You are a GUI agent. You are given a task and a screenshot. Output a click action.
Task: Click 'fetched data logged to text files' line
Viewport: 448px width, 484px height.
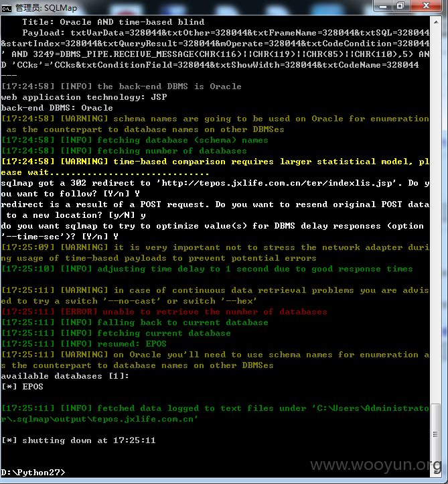click(215, 414)
